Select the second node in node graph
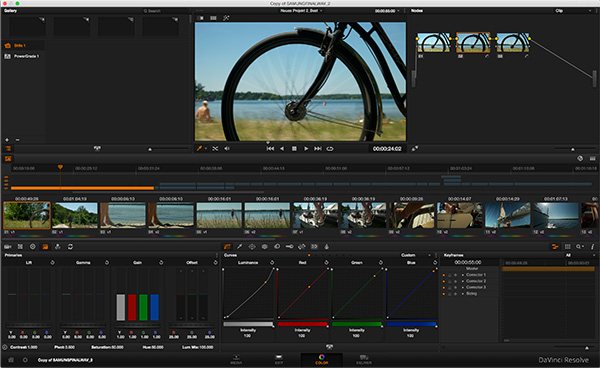 pyautogui.click(x=473, y=42)
